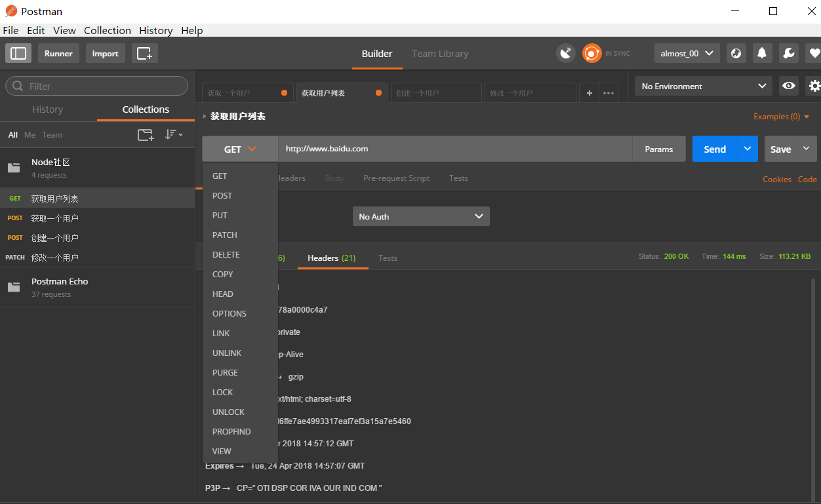Open the Interceptor satellite icon

(x=565, y=53)
